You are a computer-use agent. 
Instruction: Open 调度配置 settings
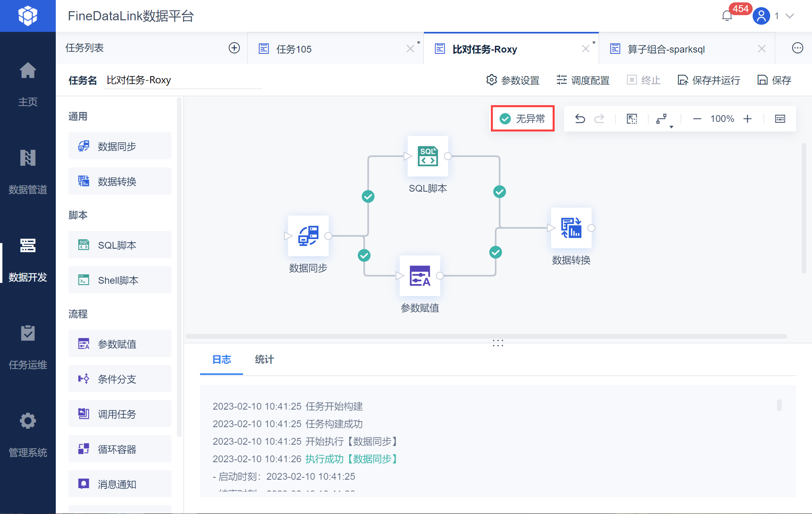583,80
